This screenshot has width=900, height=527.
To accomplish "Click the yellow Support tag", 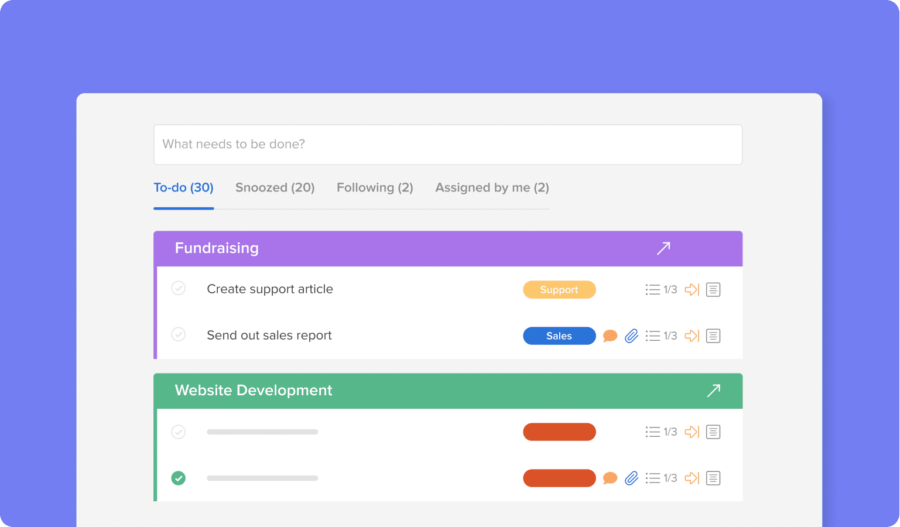I will pyautogui.click(x=559, y=290).
